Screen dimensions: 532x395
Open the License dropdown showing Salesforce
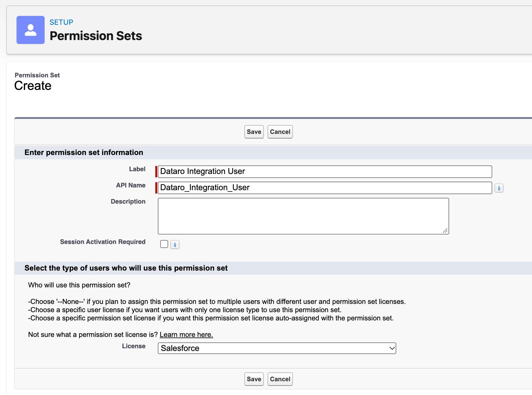pos(277,348)
